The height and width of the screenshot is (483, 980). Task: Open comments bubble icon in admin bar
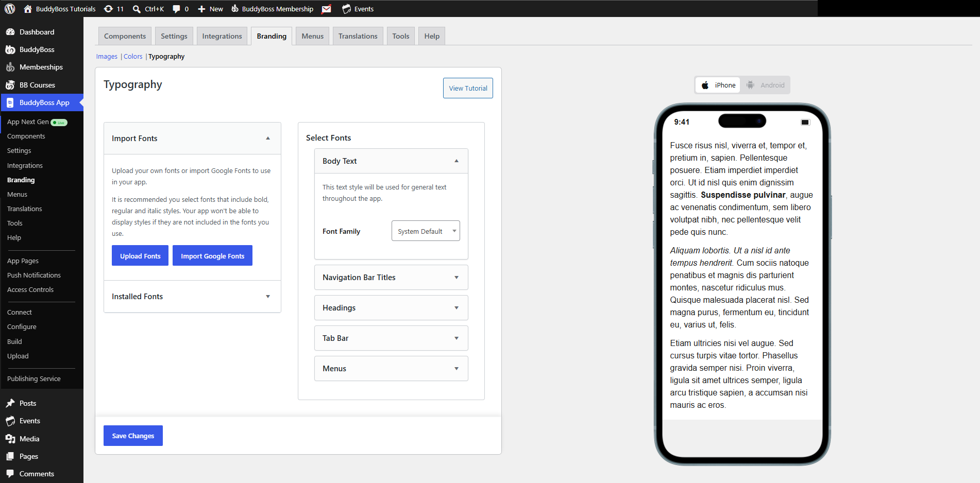pyautogui.click(x=176, y=9)
